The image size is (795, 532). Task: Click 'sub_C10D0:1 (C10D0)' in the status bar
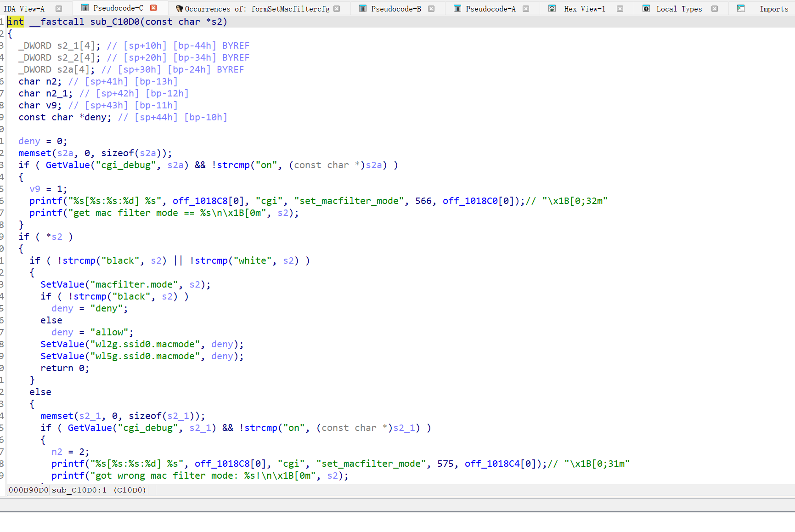coord(99,490)
